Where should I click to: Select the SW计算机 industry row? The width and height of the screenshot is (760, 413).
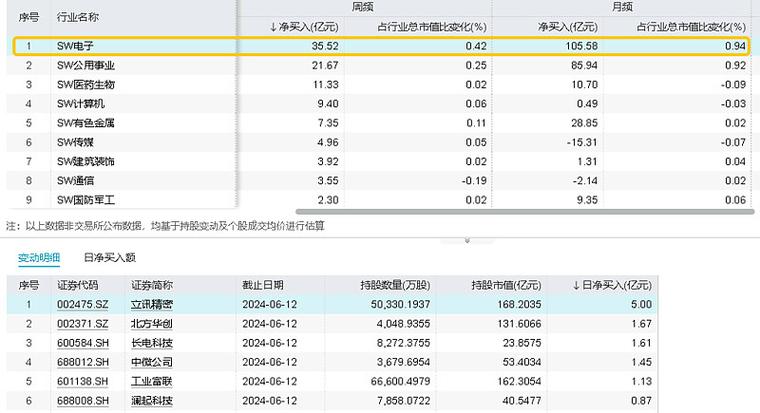380,104
